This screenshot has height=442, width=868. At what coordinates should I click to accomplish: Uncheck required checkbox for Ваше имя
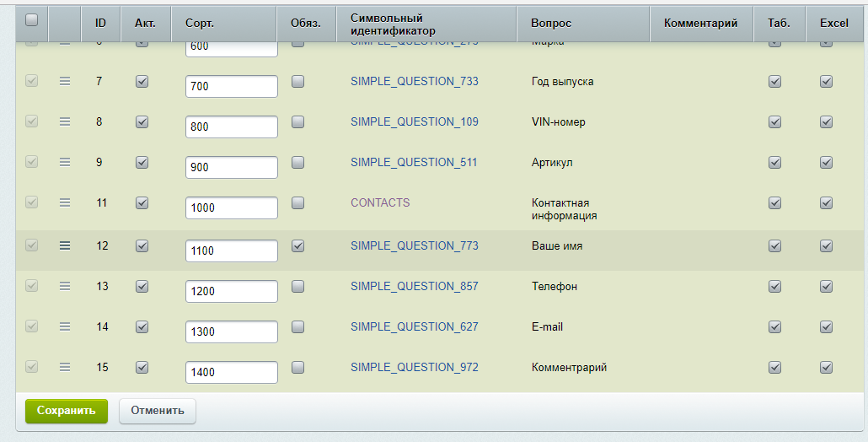pos(297,246)
